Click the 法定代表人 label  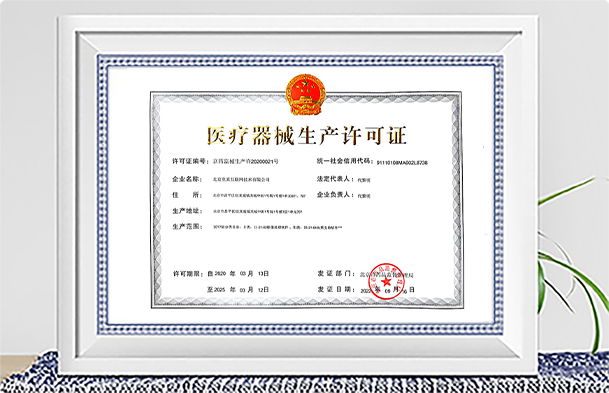coord(335,179)
